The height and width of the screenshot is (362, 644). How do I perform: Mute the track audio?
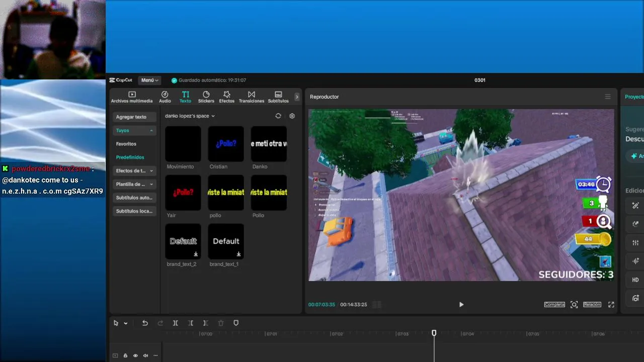pos(145,355)
